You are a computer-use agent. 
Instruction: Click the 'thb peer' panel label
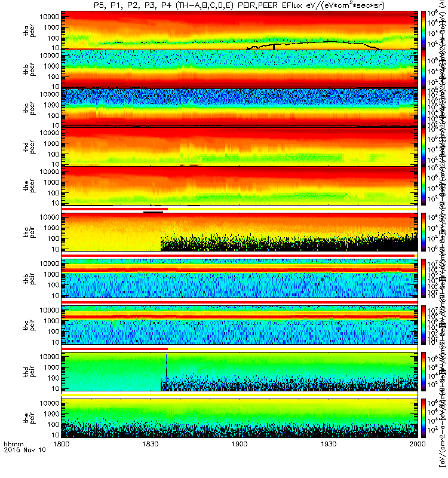tap(29, 69)
